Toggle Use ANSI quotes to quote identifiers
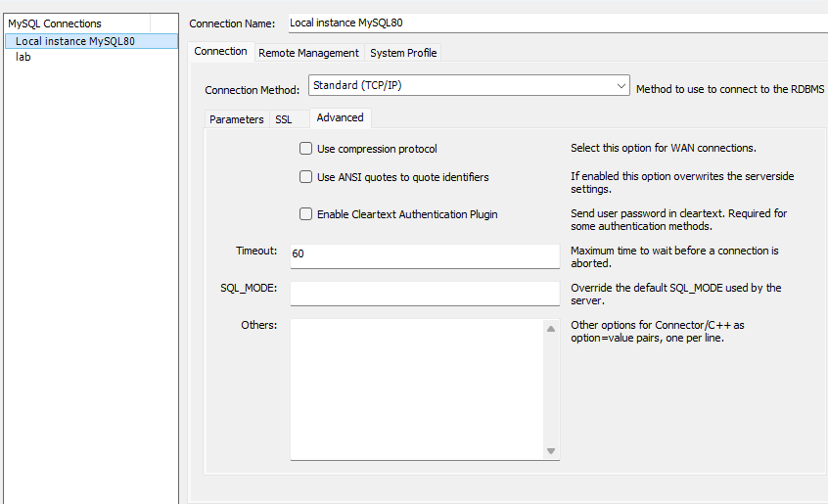828x504 pixels. click(x=306, y=177)
